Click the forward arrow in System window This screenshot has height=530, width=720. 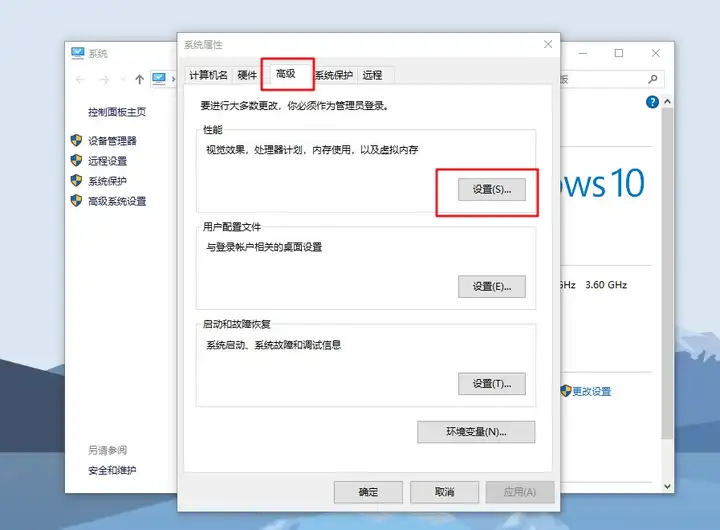tap(104, 80)
